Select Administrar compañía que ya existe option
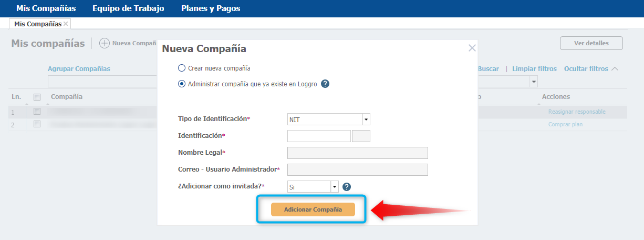Image resolution: width=644 pixels, height=240 pixels. pos(182,84)
